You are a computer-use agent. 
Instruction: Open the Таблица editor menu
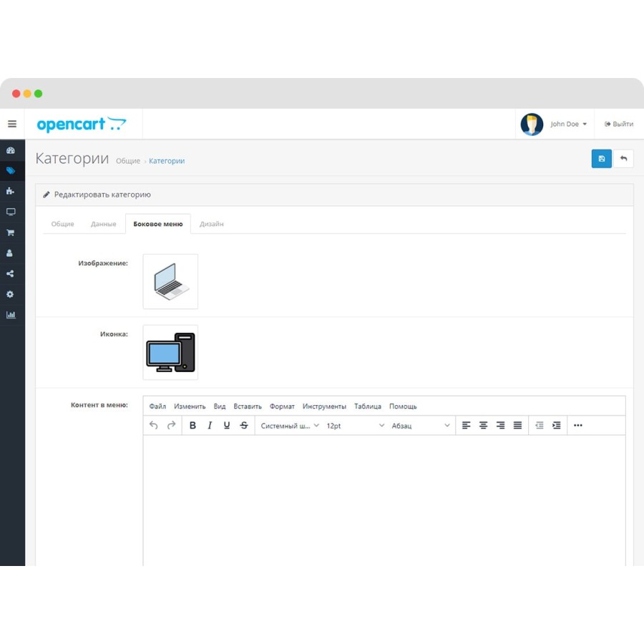click(368, 406)
